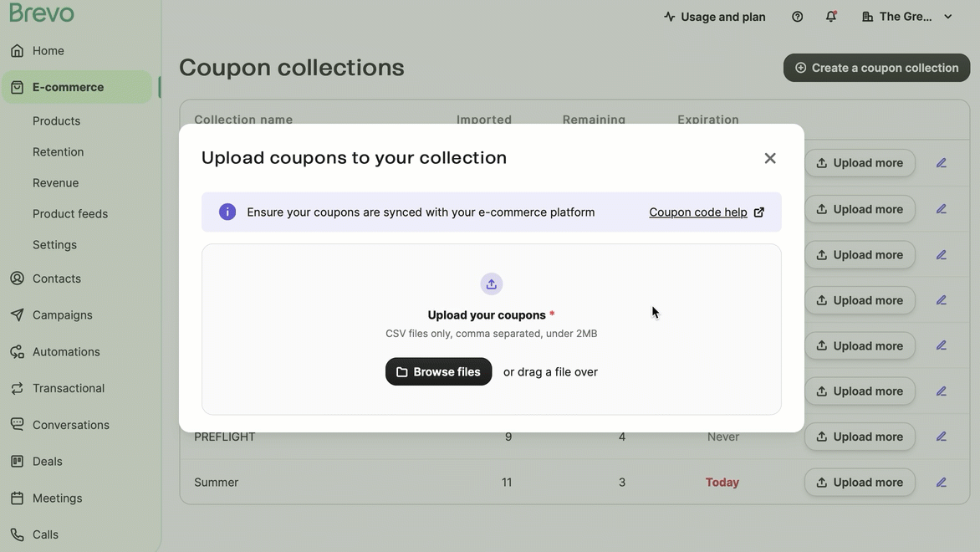Upload more coupons to Summer collection
980x552 pixels.
(860, 483)
